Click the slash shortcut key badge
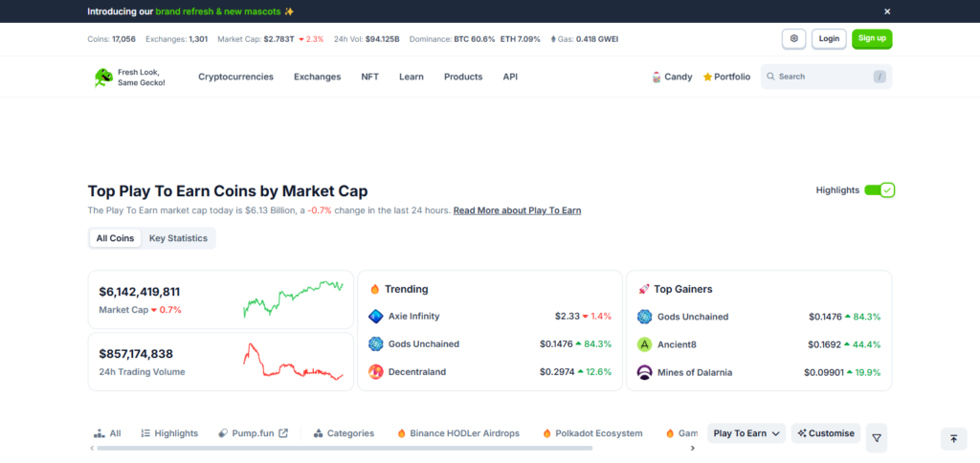The image size is (980, 463). 880,77
